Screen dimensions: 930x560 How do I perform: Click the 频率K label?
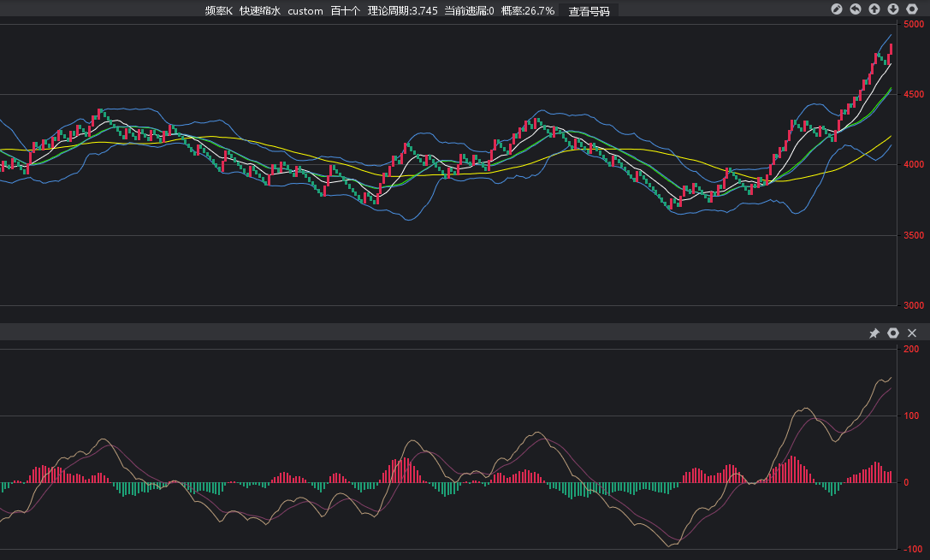click(x=219, y=10)
